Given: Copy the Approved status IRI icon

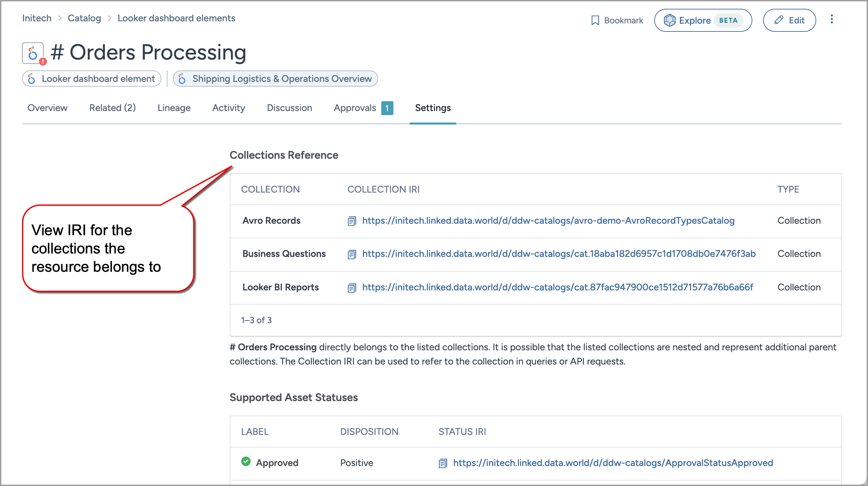Looking at the screenshot, I should pyautogui.click(x=443, y=463).
